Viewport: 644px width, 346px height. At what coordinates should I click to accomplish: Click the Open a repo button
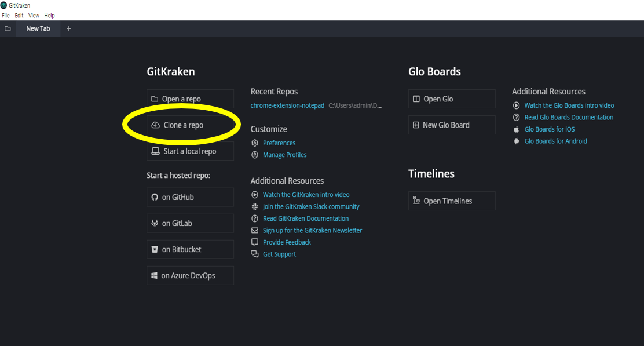pos(190,99)
